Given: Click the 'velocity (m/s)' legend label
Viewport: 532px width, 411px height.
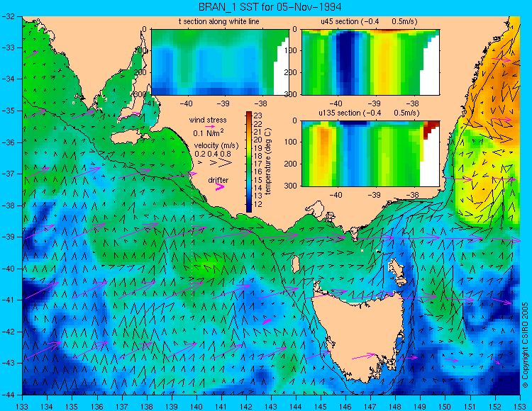Looking at the screenshot, I should (216, 146).
